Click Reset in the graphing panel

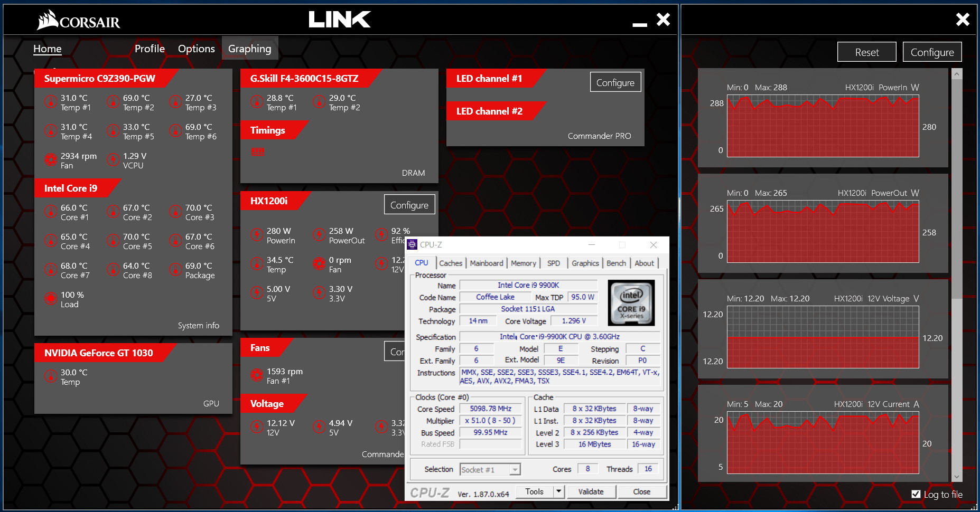pos(867,52)
